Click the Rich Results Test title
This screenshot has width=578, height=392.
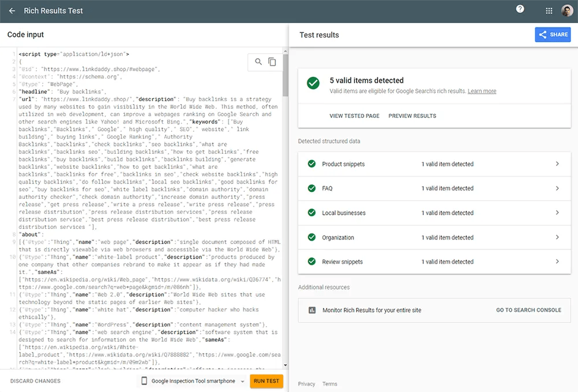click(x=53, y=10)
